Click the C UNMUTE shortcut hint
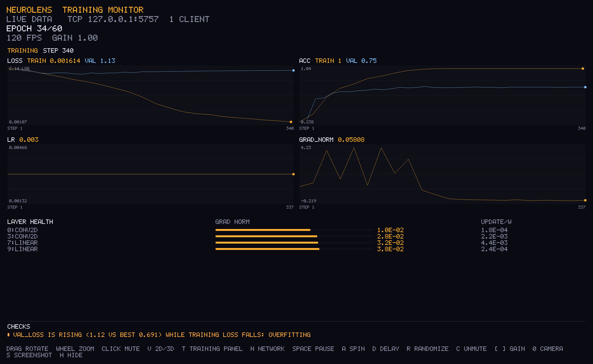The image size is (593, 364). [x=471, y=349]
